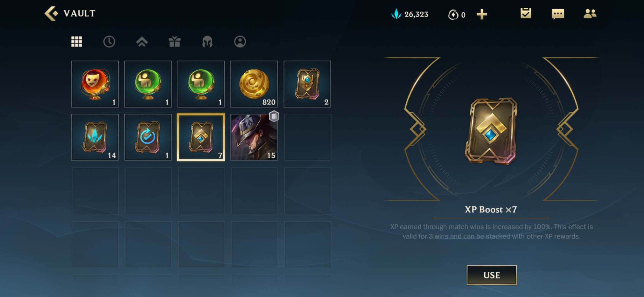Select the all items grid filter

[x=77, y=42]
